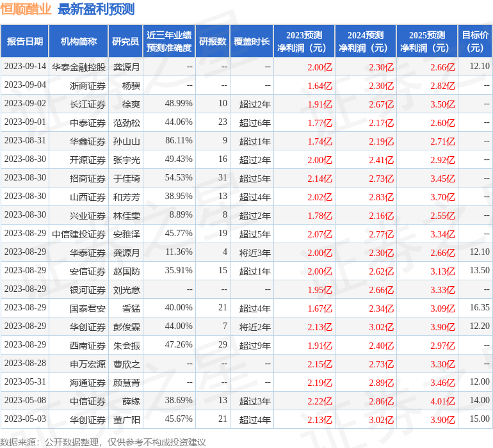Click researcher name 曹欣之

click(127, 364)
